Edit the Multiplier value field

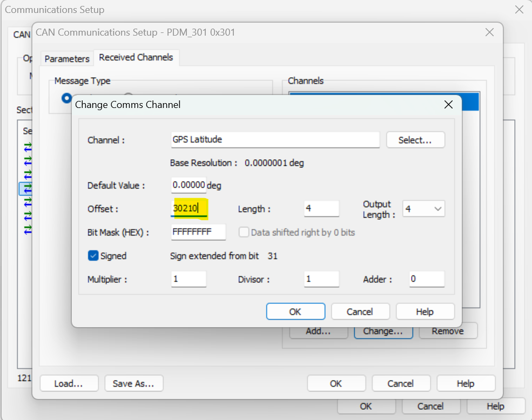click(x=188, y=279)
